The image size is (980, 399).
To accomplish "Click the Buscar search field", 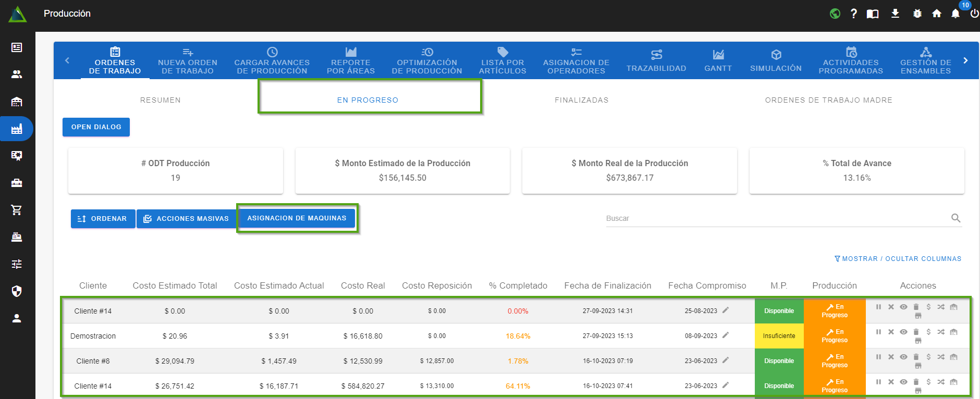I will point(777,218).
